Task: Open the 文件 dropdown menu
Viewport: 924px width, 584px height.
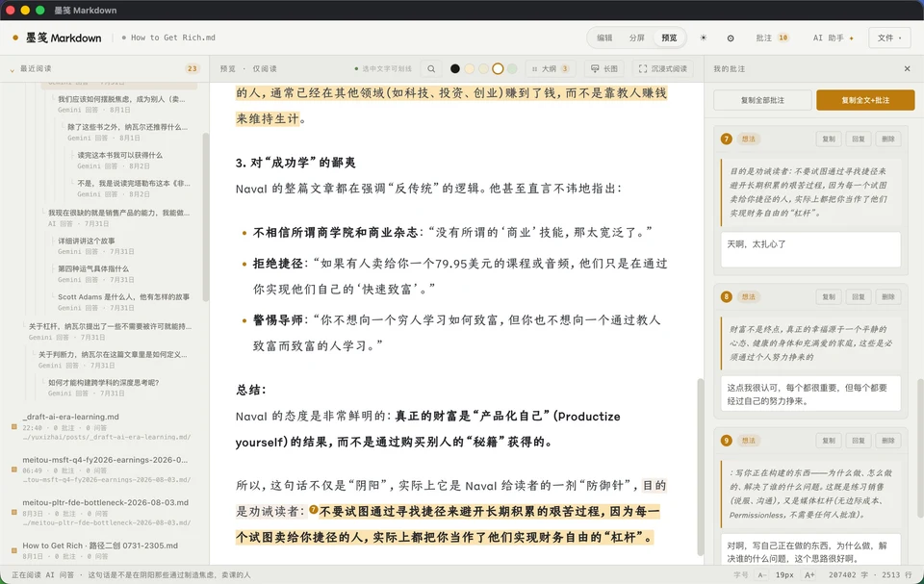Action: pyautogui.click(x=889, y=38)
